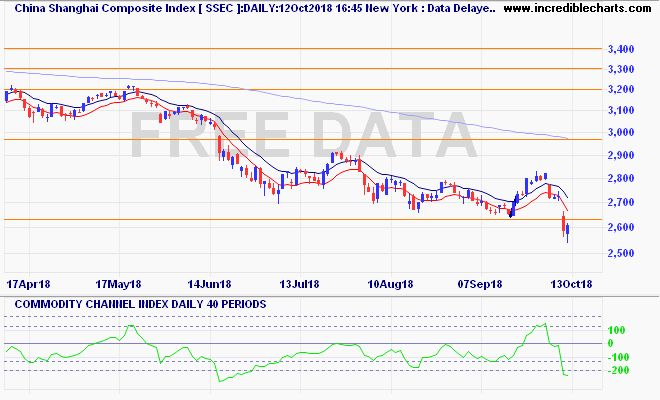Select the 2,900 price axis label

tap(621, 155)
